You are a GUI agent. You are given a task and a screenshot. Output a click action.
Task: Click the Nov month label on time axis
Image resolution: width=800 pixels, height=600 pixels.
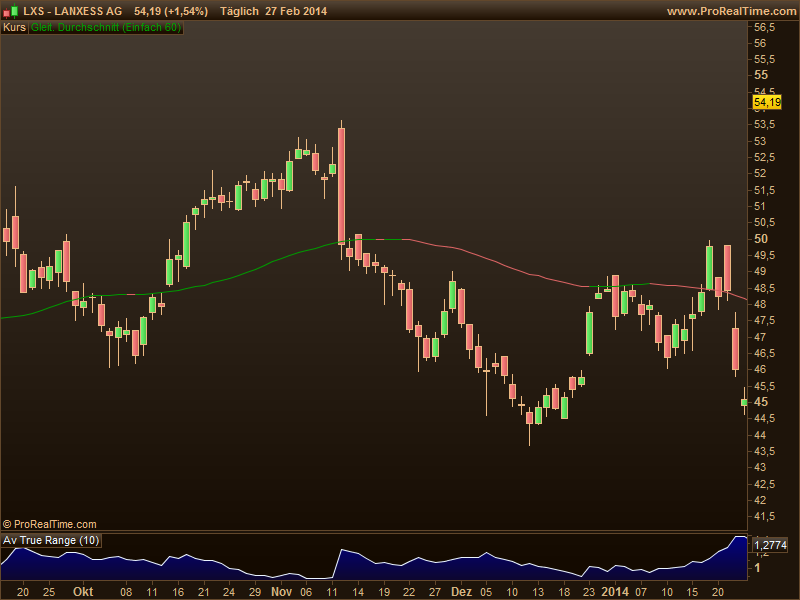click(x=282, y=591)
